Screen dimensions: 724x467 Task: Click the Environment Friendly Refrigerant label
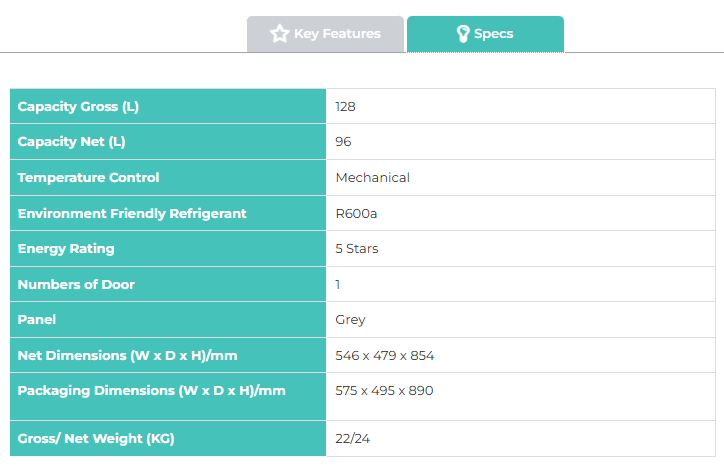click(x=132, y=214)
